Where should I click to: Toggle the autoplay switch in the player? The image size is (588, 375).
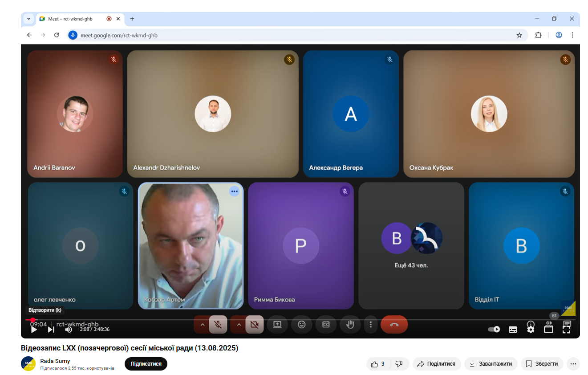(x=494, y=330)
